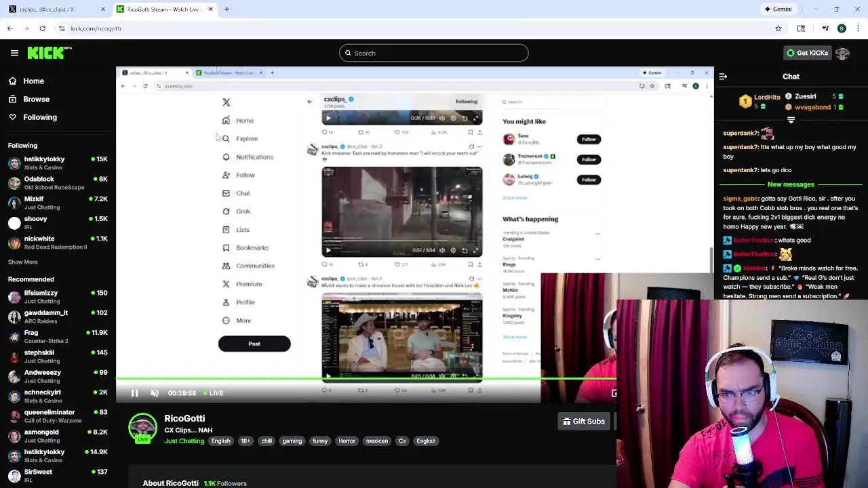Select the Cx tag
This screenshot has width=868, height=488.
402,441
